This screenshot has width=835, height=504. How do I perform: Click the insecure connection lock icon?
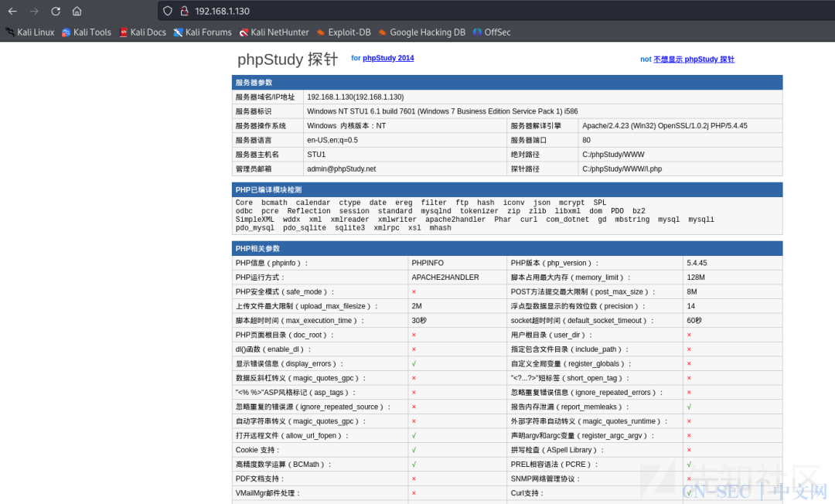[x=184, y=11]
